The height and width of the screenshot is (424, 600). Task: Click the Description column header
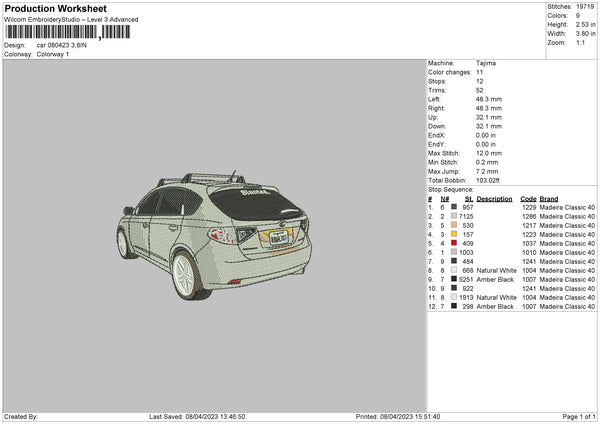tap(495, 198)
